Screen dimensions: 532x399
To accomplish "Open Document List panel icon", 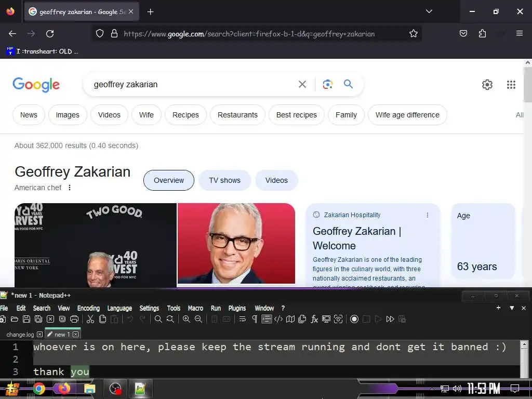I will point(302,319).
